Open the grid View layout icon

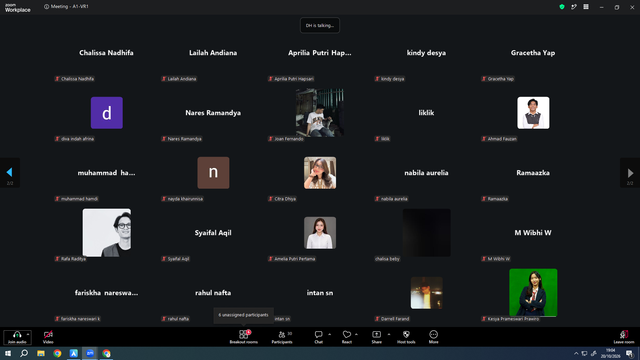tap(586, 7)
